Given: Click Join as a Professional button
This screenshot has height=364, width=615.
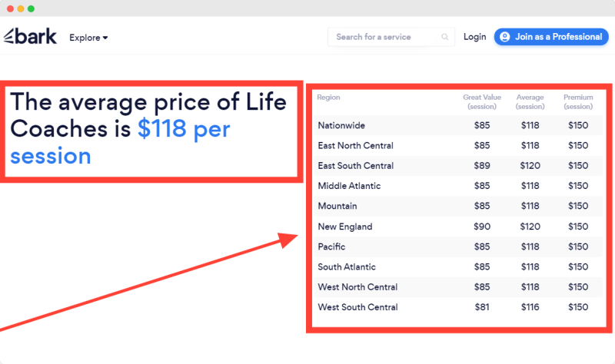Looking at the screenshot, I should (x=551, y=37).
